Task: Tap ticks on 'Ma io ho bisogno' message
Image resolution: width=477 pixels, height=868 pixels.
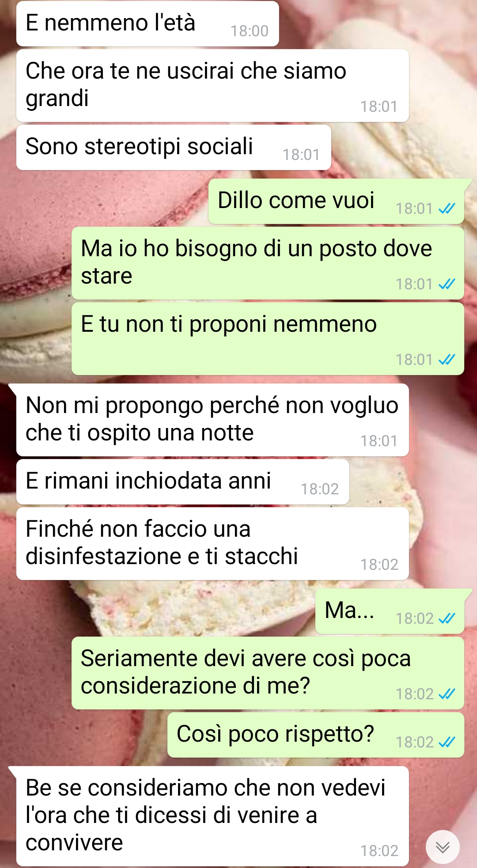Action: pos(447,284)
